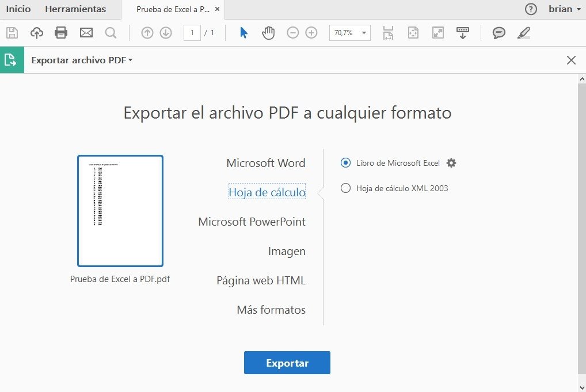Viewport: 586px width, 392px height.
Task: Click the scrollbar down arrow
Action: (x=582, y=388)
